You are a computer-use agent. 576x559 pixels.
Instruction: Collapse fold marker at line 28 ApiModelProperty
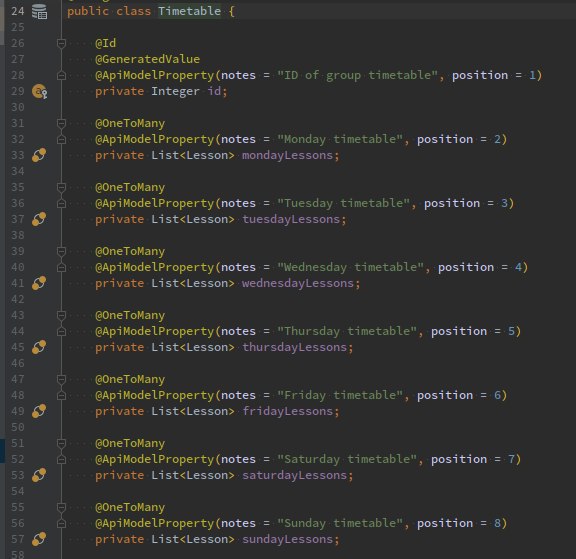(x=61, y=75)
